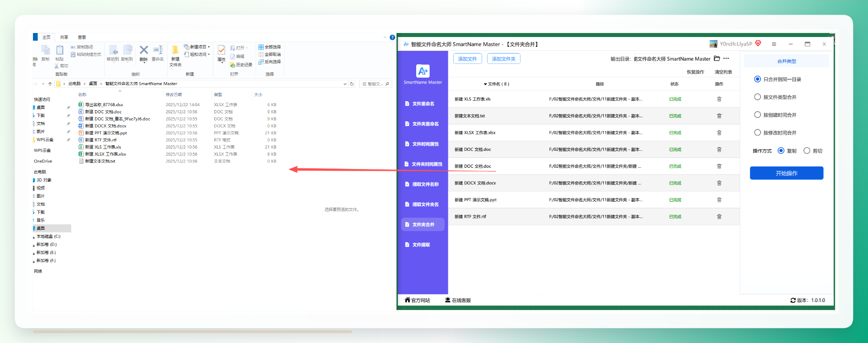
Task: Click 清空列表 to clear the list
Action: coord(723,72)
